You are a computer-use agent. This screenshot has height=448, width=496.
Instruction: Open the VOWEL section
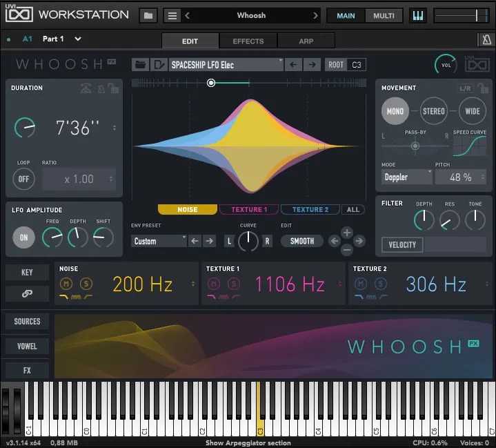coord(27,346)
